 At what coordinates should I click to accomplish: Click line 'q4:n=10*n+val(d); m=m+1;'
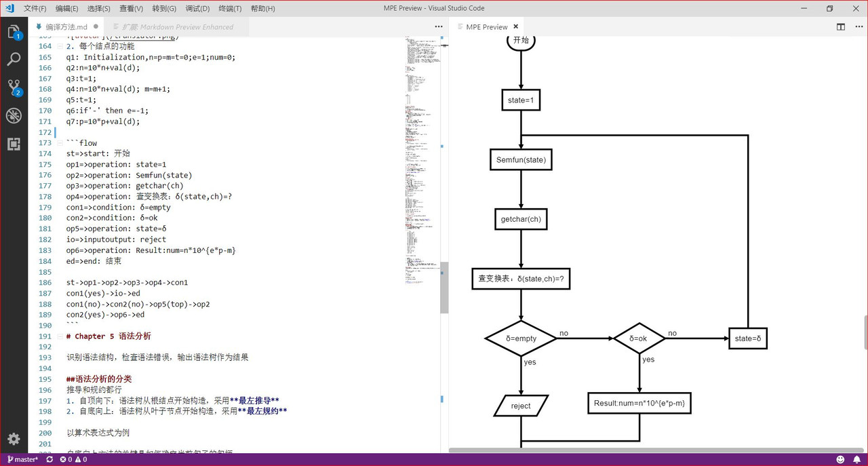point(118,89)
